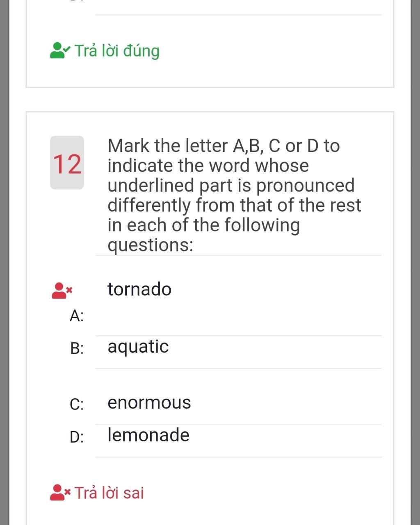Choose answer A tornado

pyautogui.click(x=238, y=296)
